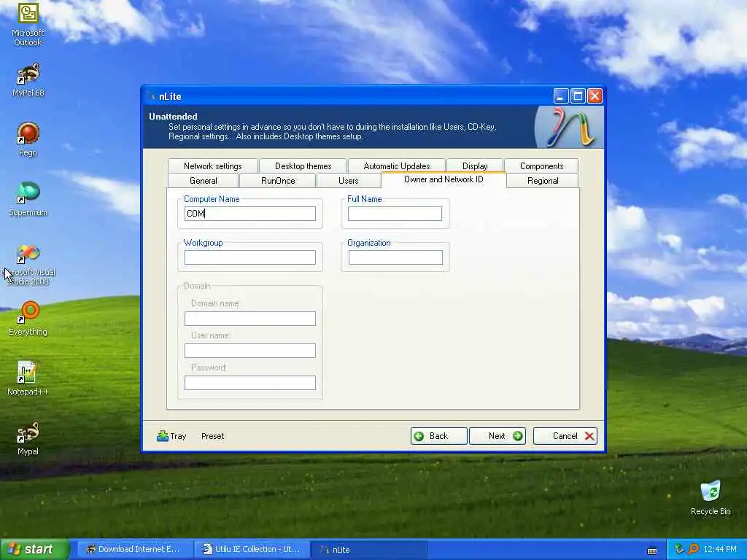Viewport: 747px width, 560px height.
Task: Select nLite taskbar button
Action: click(x=368, y=549)
